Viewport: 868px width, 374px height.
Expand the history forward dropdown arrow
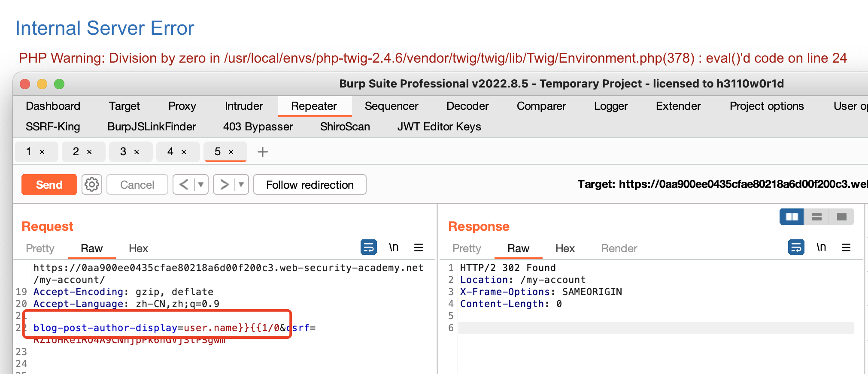coord(241,184)
